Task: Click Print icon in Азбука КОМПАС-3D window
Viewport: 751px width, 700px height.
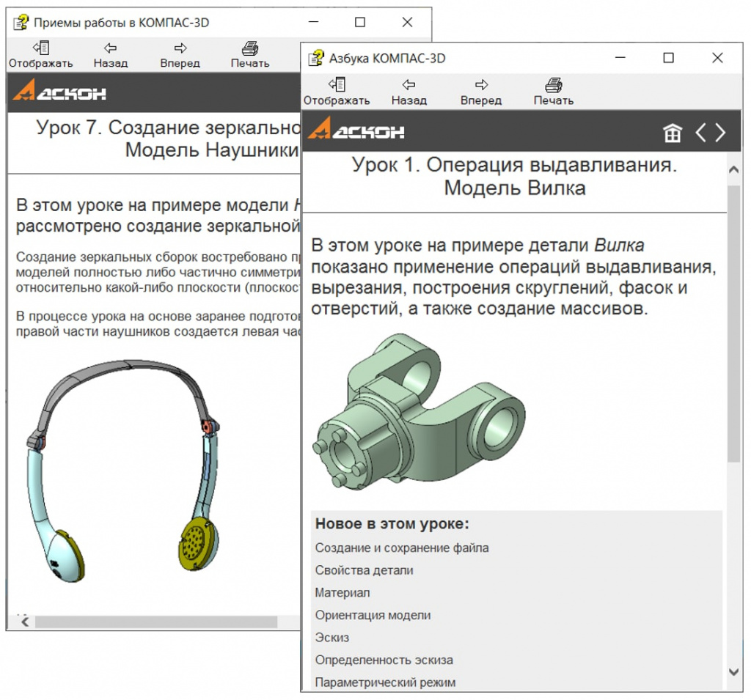Action: pyautogui.click(x=553, y=85)
